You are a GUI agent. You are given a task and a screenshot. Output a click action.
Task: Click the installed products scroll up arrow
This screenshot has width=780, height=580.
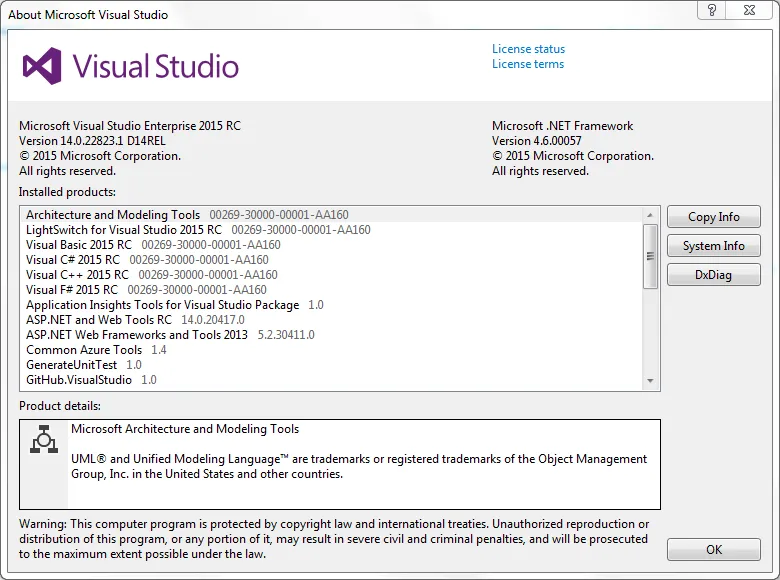tap(650, 215)
